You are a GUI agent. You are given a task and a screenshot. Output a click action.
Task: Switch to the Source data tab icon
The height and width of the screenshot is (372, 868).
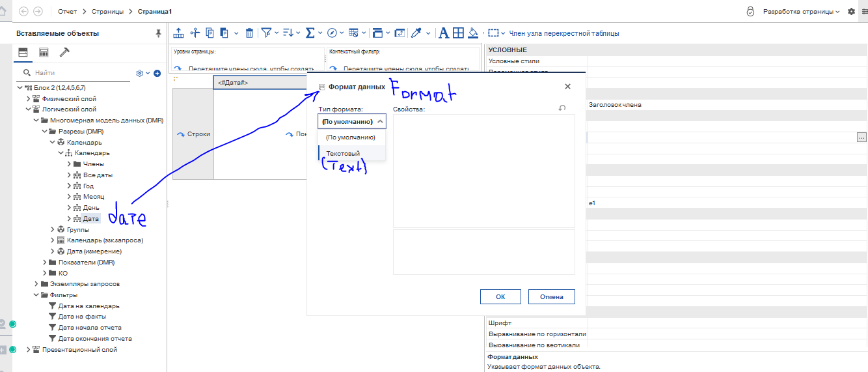(x=23, y=52)
